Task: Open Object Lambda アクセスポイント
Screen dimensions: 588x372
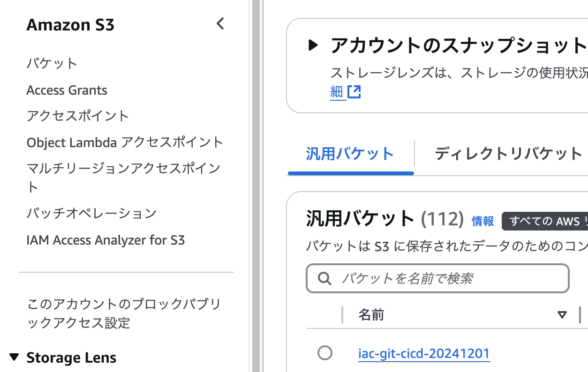Action: coord(125,142)
